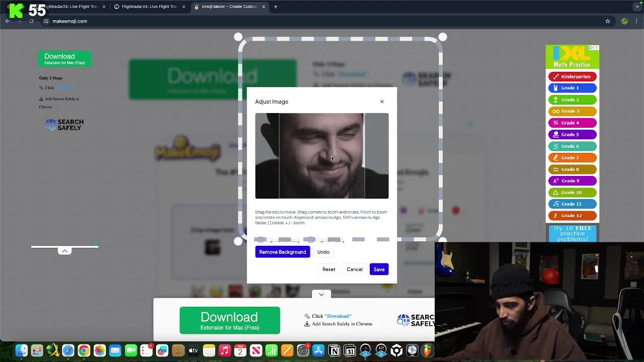This screenshot has width=644, height=362.
Task: Open Mail from the dock
Action: [115, 350]
